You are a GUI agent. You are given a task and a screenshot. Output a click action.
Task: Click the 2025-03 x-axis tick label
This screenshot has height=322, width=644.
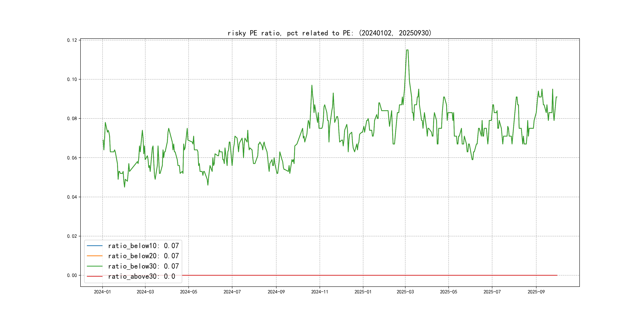(x=405, y=292)
